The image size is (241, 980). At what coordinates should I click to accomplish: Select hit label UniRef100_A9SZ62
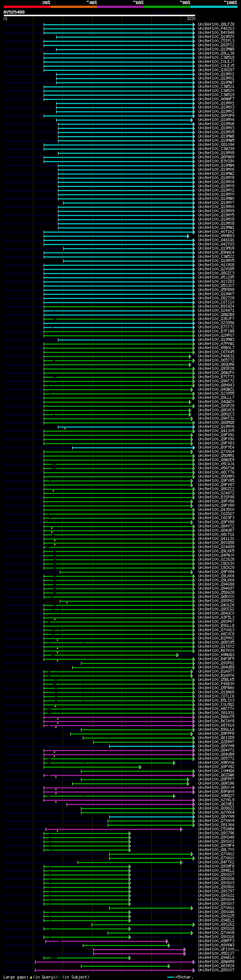point(216,925)
